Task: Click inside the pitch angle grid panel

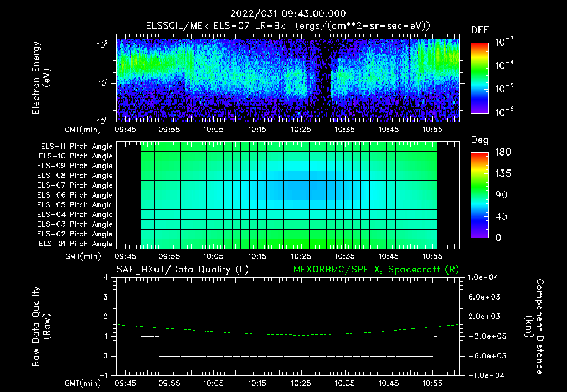Action: point(288,195)
